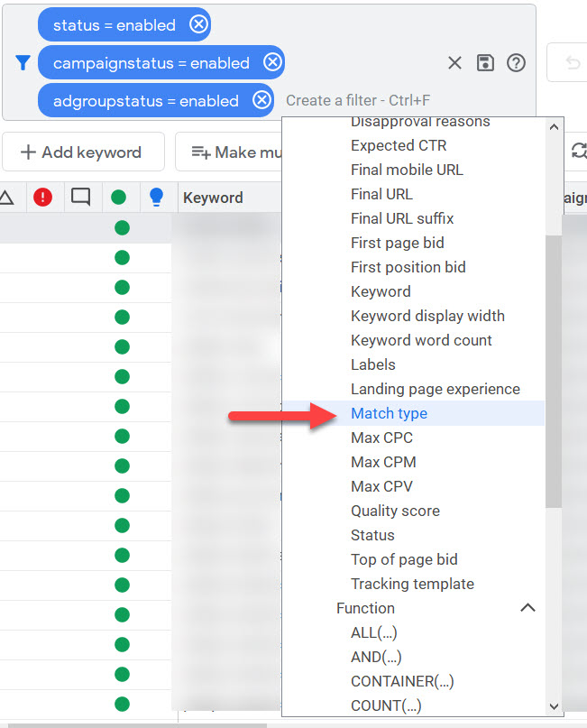Clear all filters with the X icon
The width and height of the screenshot is (587, 728).
[454, 63]
